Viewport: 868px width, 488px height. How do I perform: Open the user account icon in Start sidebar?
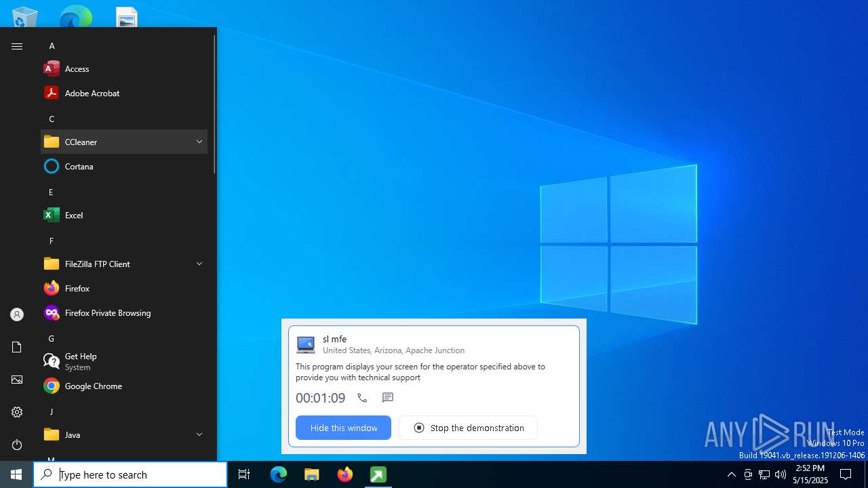tap(17, 314)
